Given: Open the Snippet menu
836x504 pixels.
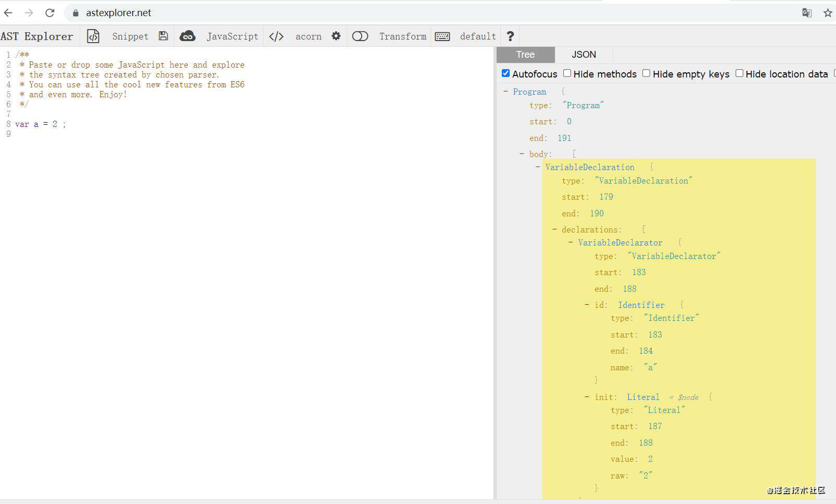Looking at the screenshot, I should click(x=130, y=36).
